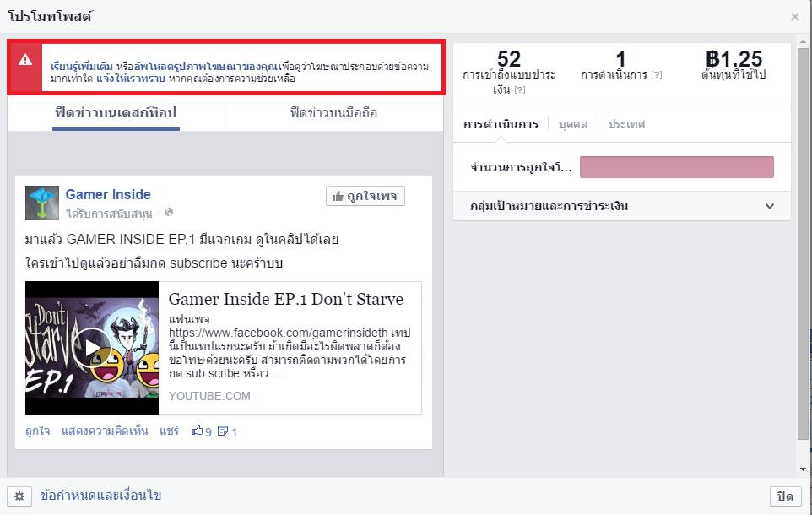The width and height of the screenshot is (812, 515).
Task: Switch to ฟีดข่าวบนเดสก์ท็อป tab
Action: pos(116,113)
